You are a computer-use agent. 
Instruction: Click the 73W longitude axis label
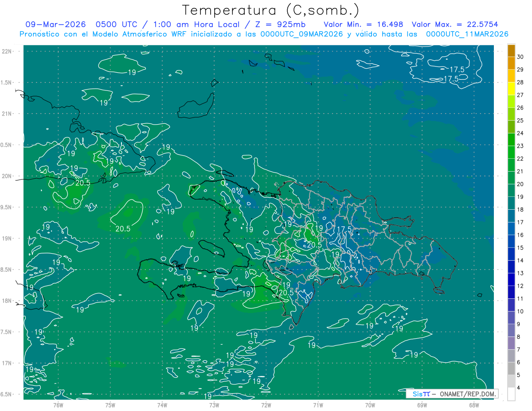tap(214, 405)
